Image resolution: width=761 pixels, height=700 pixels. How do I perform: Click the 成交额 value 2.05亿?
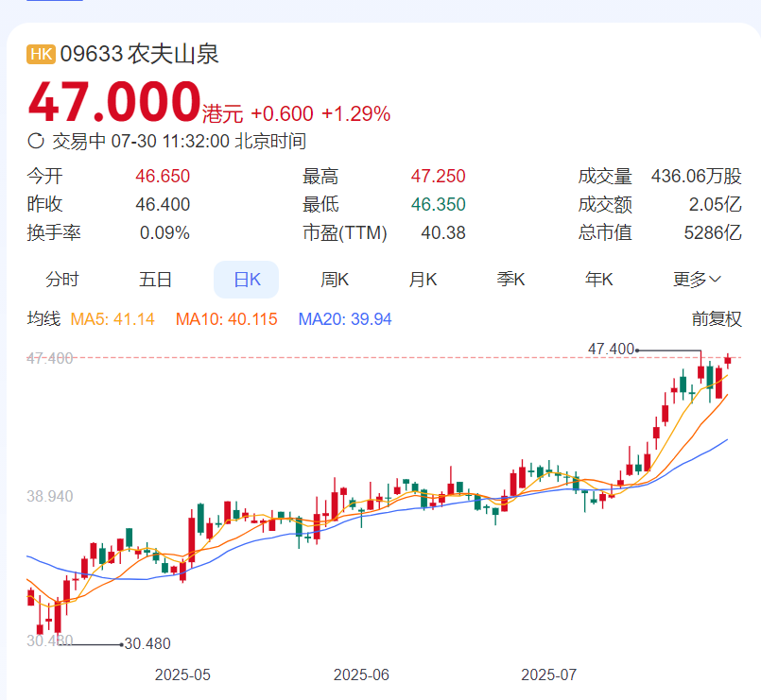(716, 204)
